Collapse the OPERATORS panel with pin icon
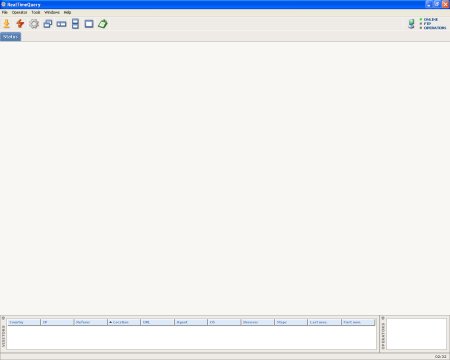The height and width of the screenshot is (360, 450). (x=383, y=318)
